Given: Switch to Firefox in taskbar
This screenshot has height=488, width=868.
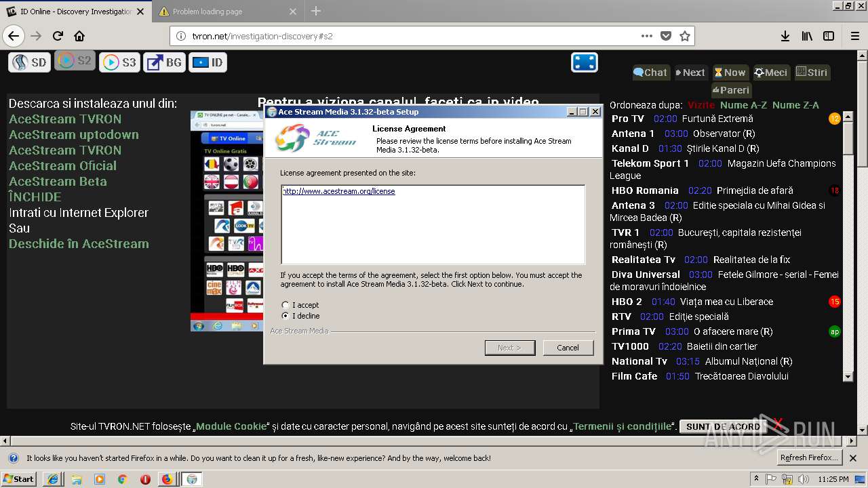Looking at the screenshot, I should [x=167, y=479].
